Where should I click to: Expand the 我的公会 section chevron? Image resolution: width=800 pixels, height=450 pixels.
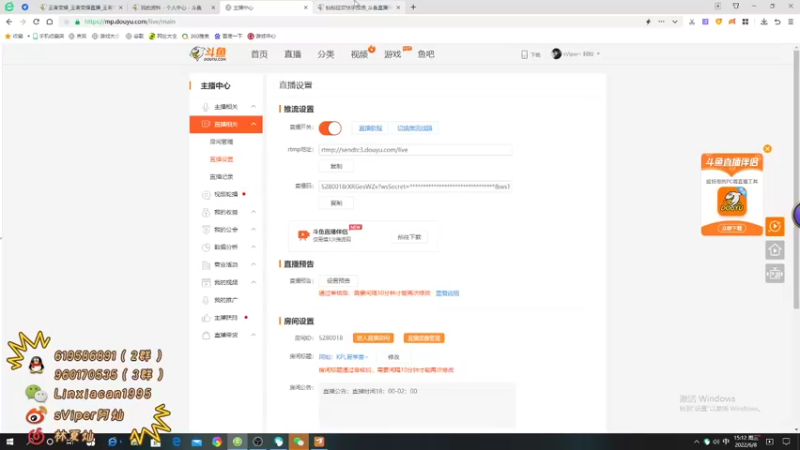pos(253,230)
